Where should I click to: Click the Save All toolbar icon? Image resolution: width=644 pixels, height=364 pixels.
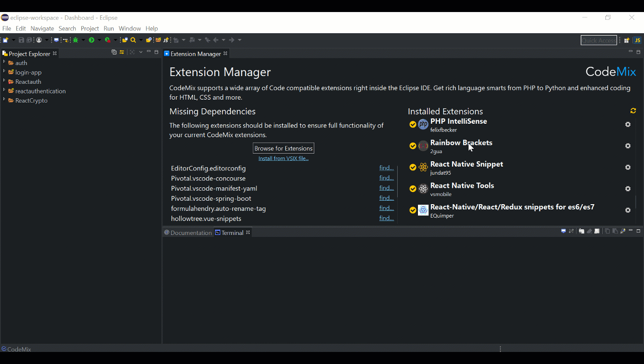click(x=29, y=40)
